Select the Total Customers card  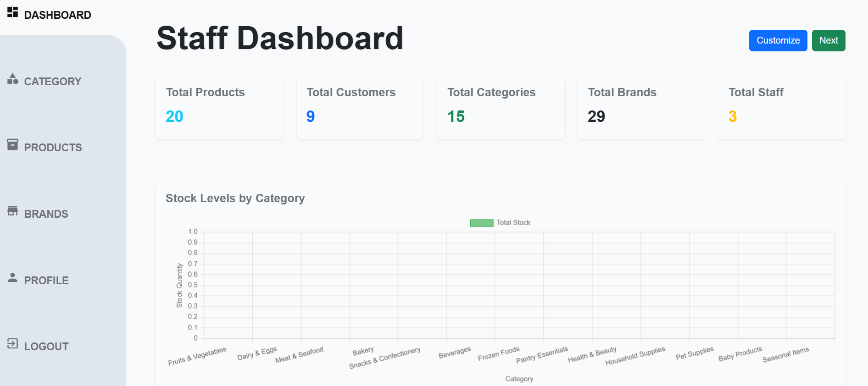[x=360, y=107]
